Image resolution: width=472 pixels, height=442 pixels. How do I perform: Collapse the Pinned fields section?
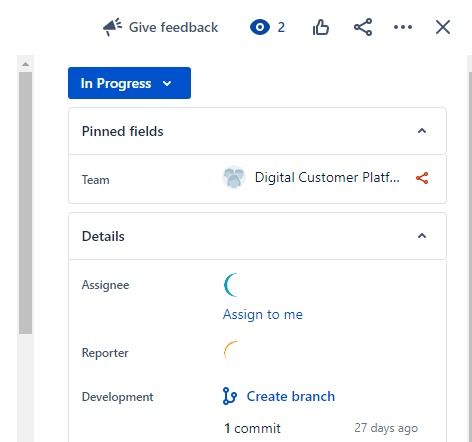[x=422, y=131]
